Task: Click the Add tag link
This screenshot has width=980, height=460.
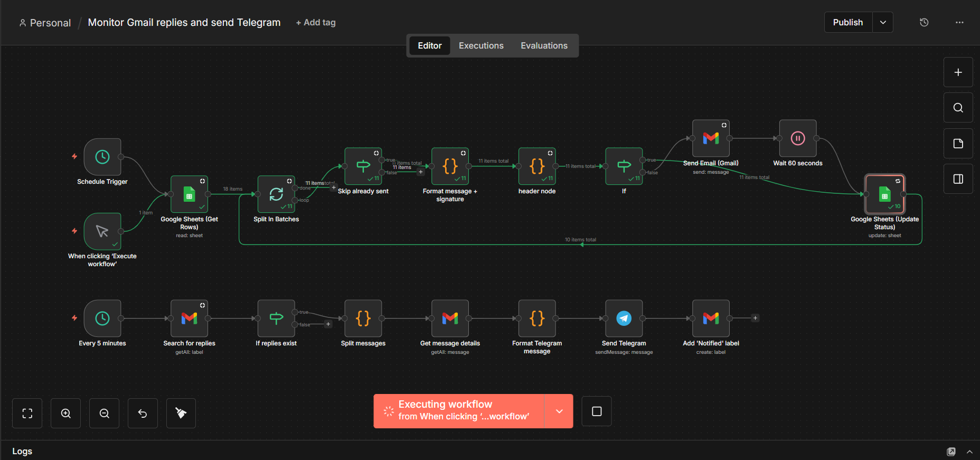Action: click(316, 22)
